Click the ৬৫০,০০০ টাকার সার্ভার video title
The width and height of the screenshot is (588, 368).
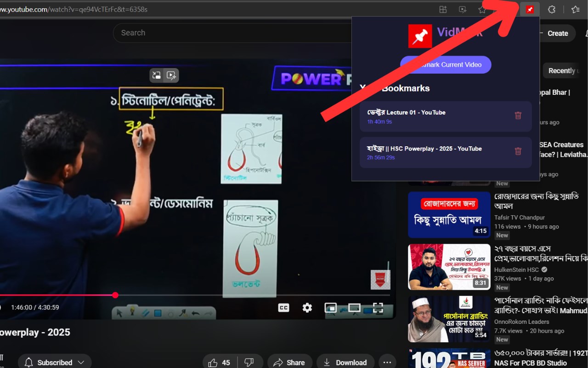tap(541, 358)
